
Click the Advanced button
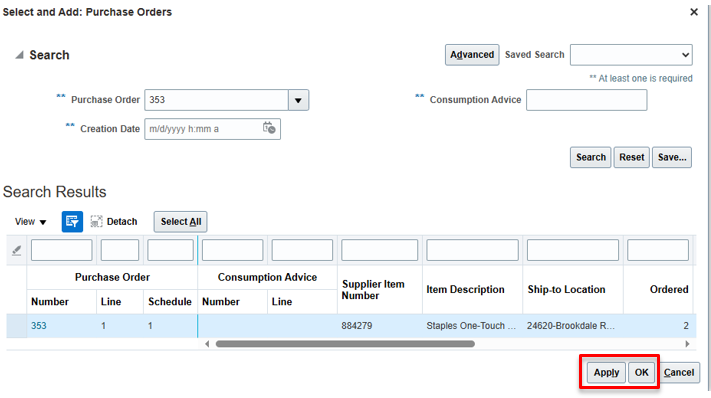472,55
